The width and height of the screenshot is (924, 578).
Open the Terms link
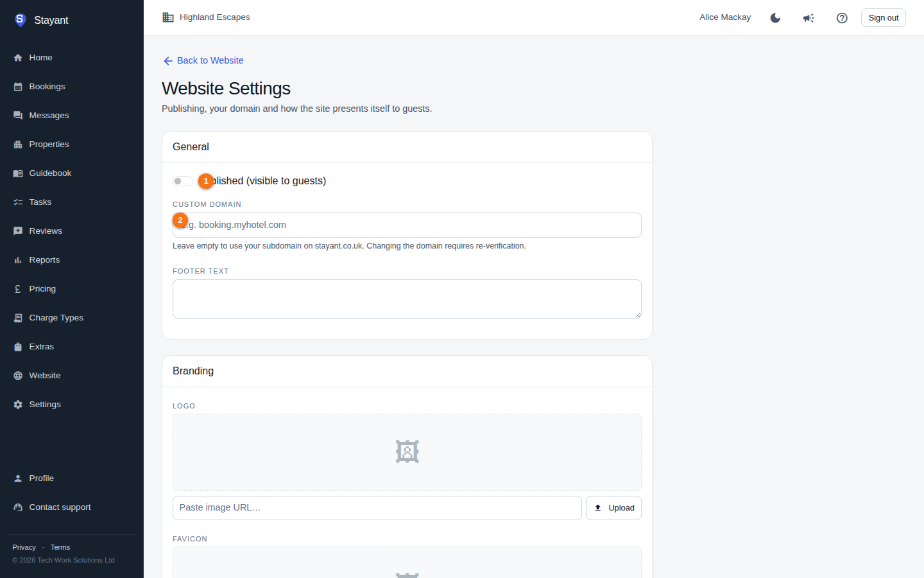pos(60,547)
